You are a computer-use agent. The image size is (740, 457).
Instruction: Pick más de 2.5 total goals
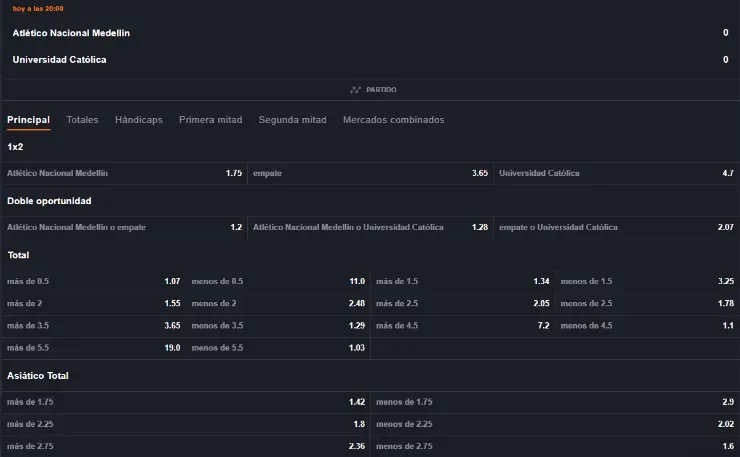462,303
